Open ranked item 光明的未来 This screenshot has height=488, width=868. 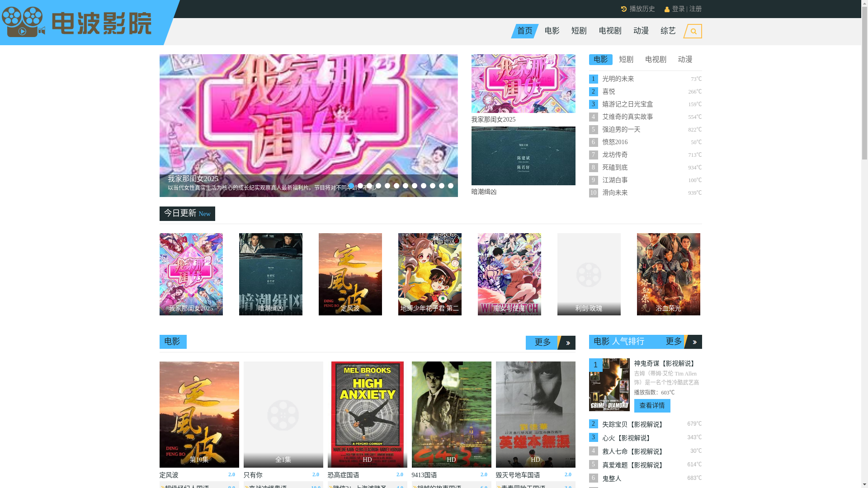618,79
